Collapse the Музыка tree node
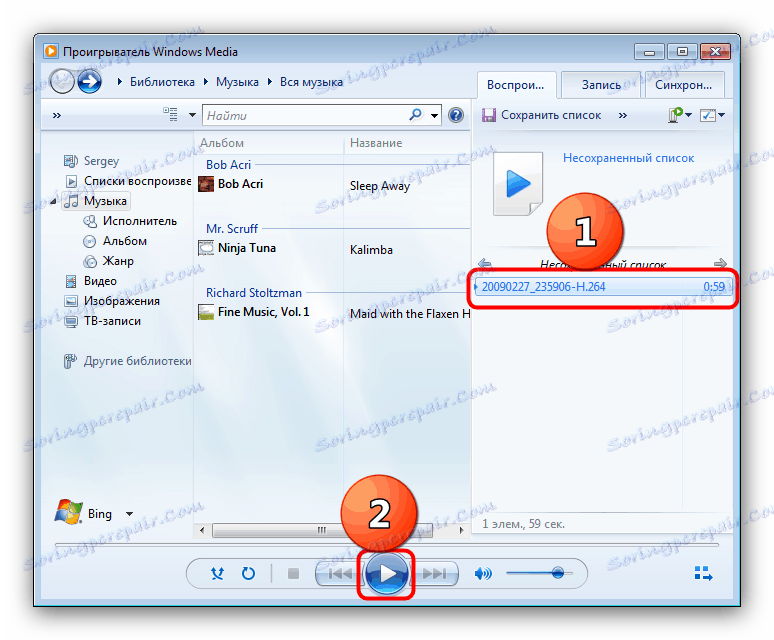 point(54,201)
